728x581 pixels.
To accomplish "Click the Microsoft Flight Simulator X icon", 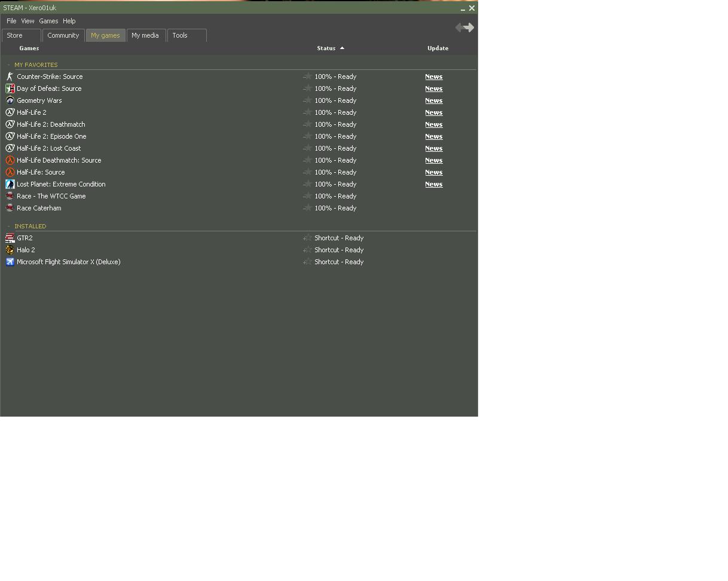I will [x=10, y=262].
